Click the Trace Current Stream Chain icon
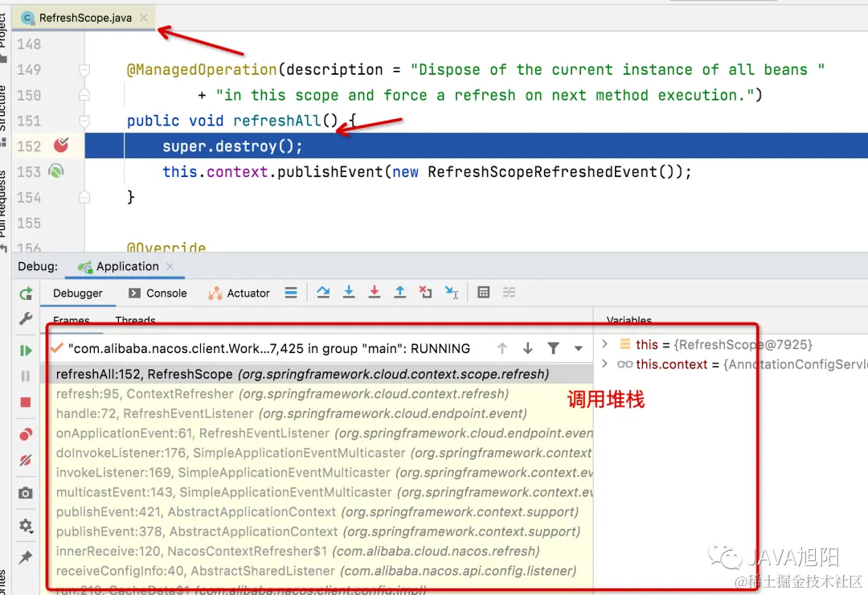The image size is (868, 595). click(x=509, y=292)
